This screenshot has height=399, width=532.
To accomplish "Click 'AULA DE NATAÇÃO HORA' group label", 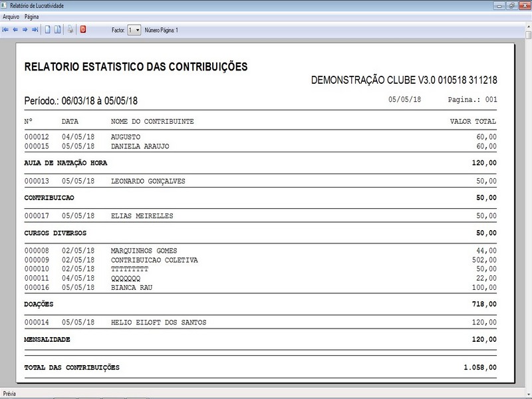I will [66, 163].
